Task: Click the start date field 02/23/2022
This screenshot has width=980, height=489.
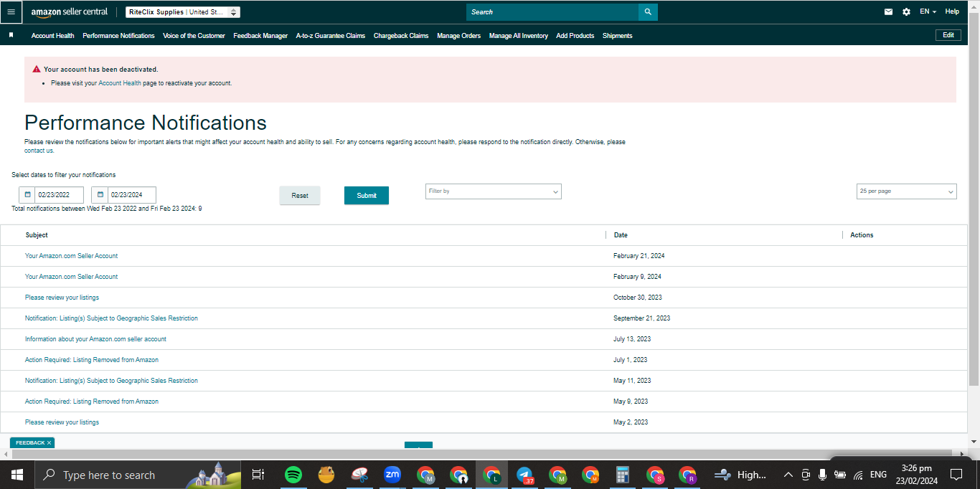Action: [x=59, y=195]
